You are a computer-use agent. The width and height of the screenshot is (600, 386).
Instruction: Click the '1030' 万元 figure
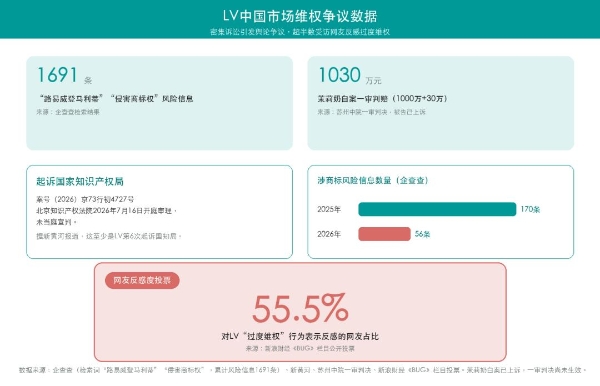pos(339,75)
